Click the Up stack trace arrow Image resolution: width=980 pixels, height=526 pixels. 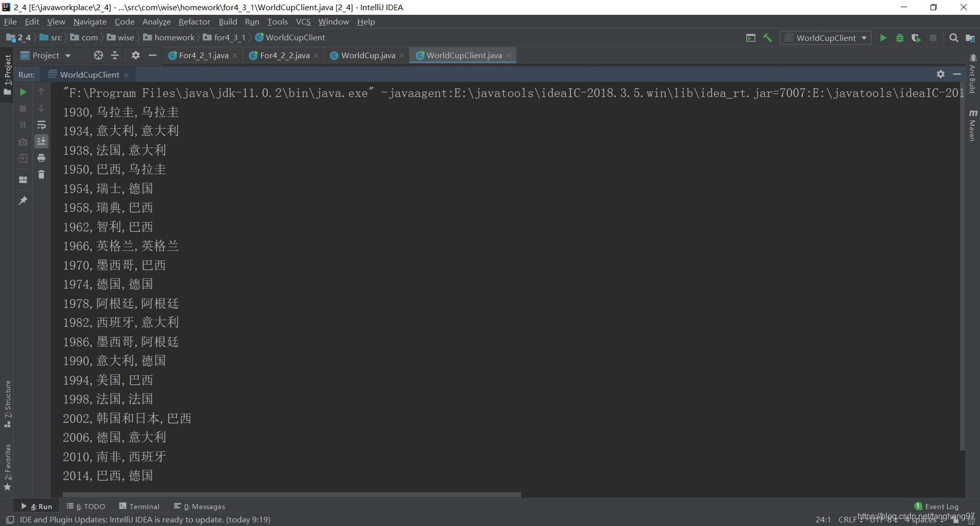pos(41,92)
